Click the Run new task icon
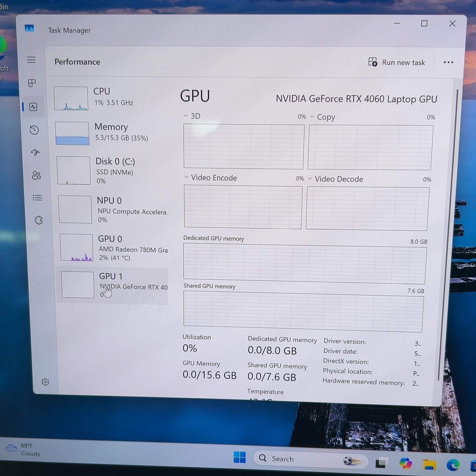The height and width of the screenshot is (476, 476). coord(373,62)
